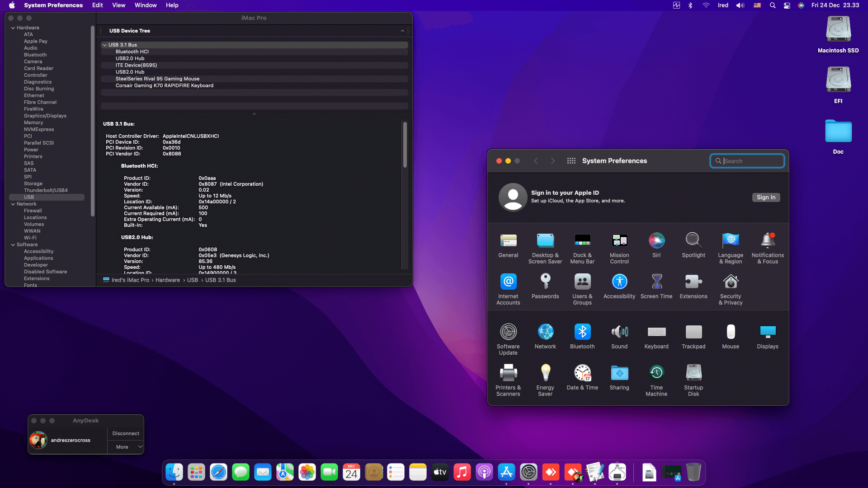Screen dimensions: 868x488
Task: Open Users & Groups preferences
Action: coord(582,290)
